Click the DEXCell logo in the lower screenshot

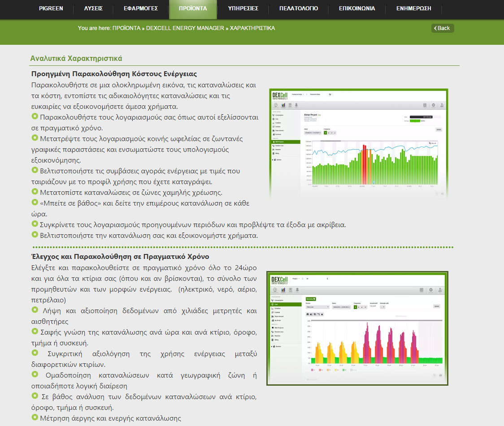(x=280, y=281)
